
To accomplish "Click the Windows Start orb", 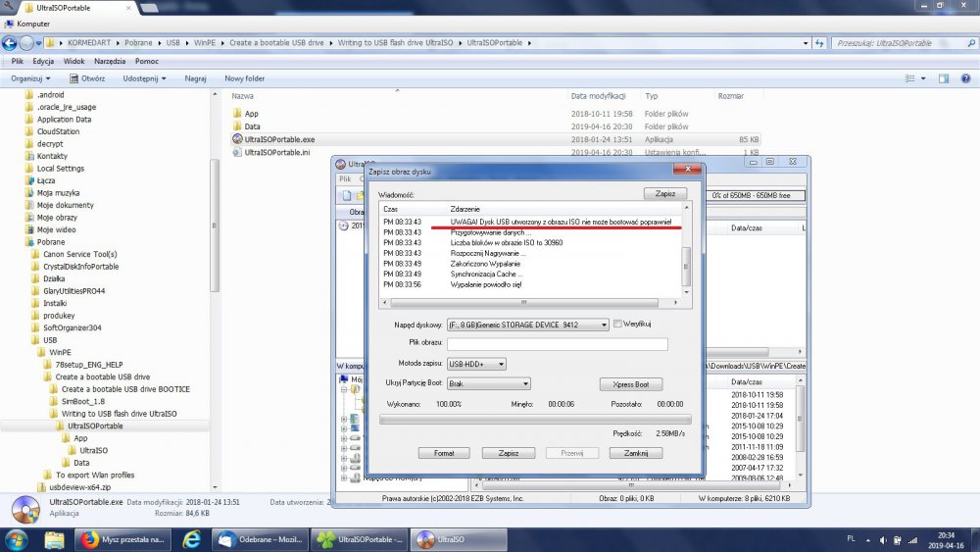I will (x=17, y=539).
